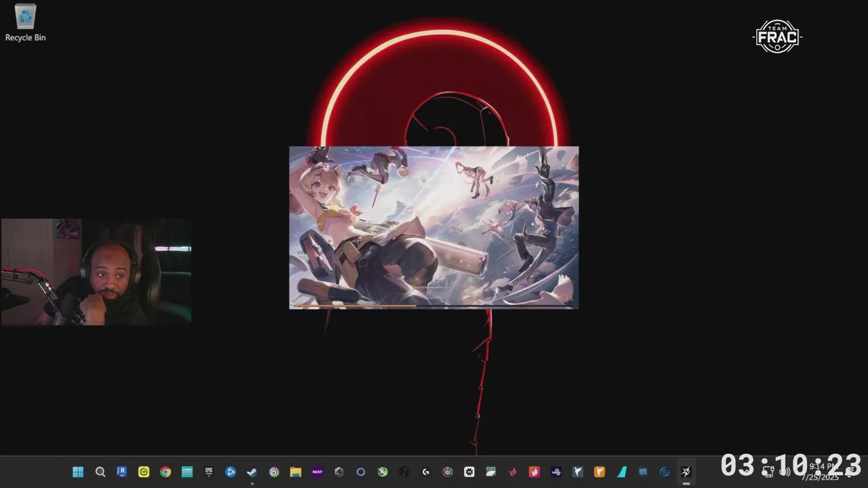Launch Steam from the taskbar
This screenshot has height=488, width=868.
[252, 472]
